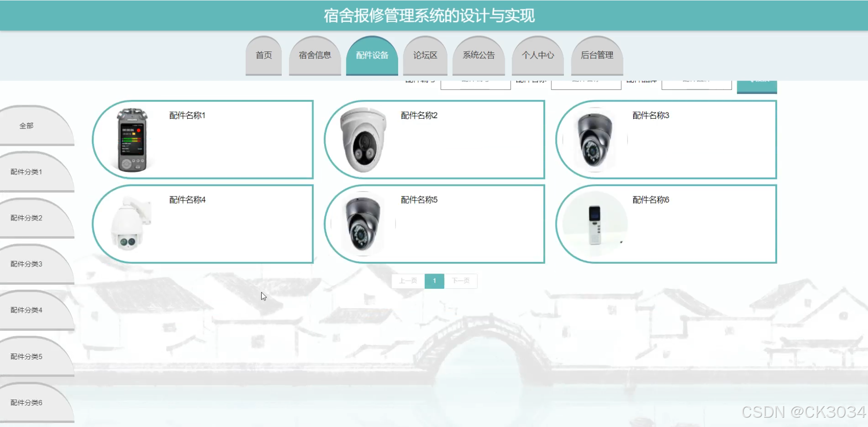Open the 配件名称5 detail link
Viewport: 868px width, 427px height.
pos(418,200)
